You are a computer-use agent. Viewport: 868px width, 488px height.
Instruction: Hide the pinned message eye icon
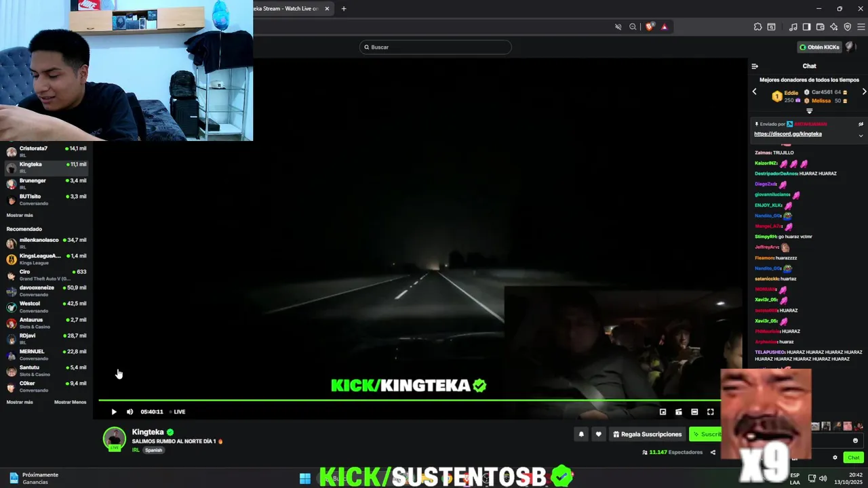[x=861, y=124]
